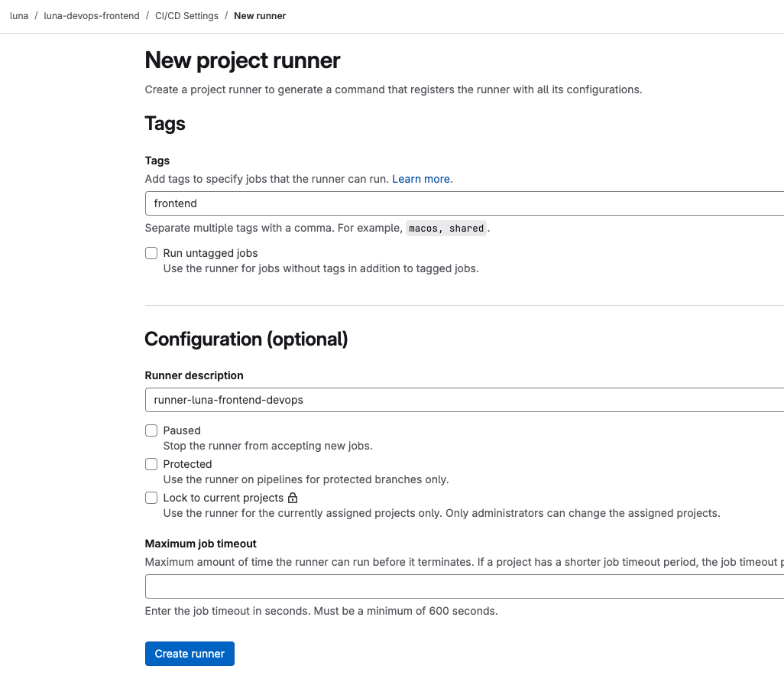The image size is (784, 682).
Task: Click the Paused option label
Action: pyautogui.click(x=182, y=430)
